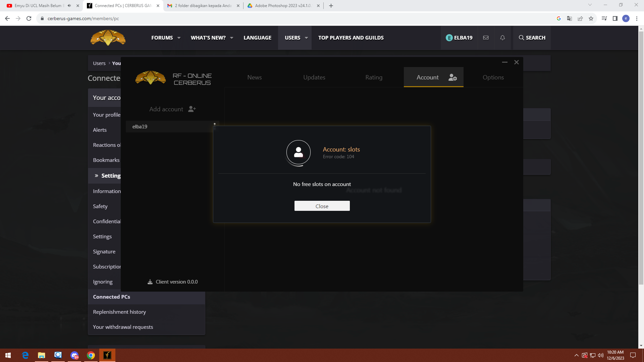The image size is (644, 362).
Task: Open the USERS navigation item
Action: pyautogui.click(x=292, y=38)
